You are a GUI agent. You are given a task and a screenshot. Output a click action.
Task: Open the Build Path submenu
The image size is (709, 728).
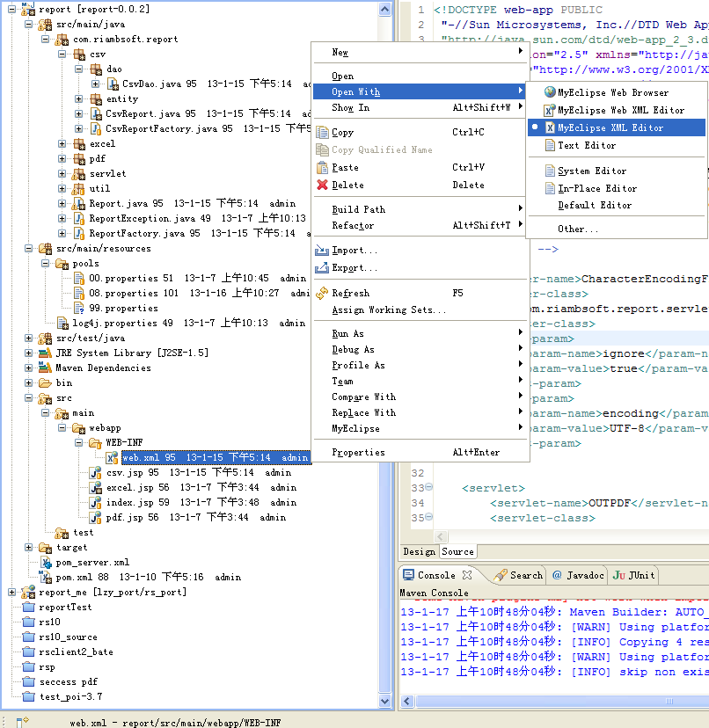(x=420, y=209)
